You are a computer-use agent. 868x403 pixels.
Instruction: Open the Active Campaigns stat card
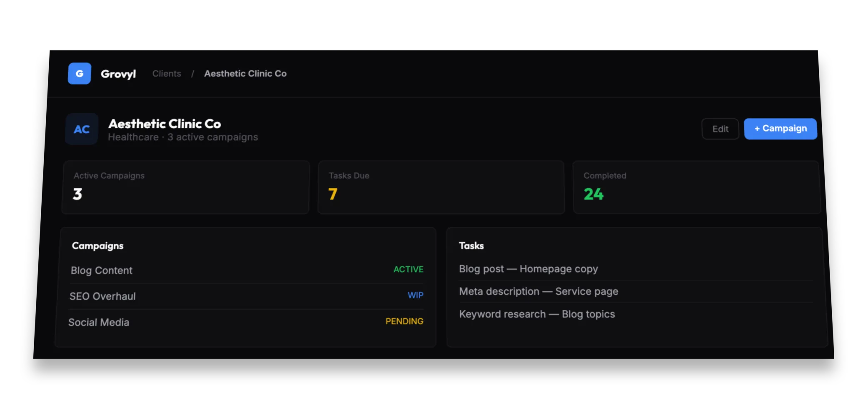tap(186, 187)
